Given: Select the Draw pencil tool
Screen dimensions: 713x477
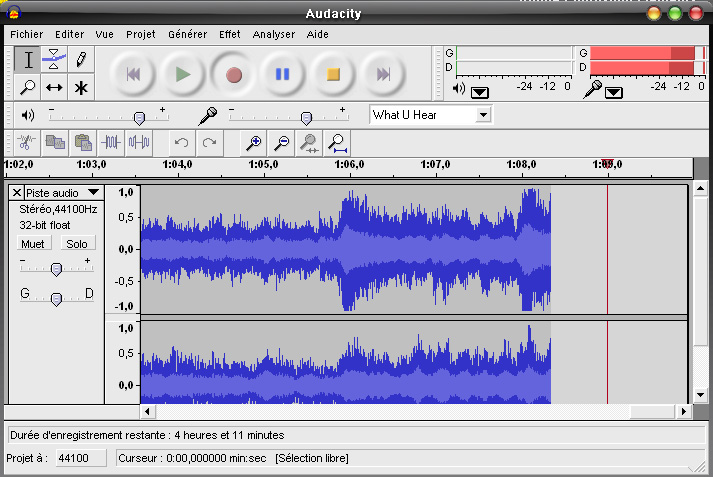Looking at the screenshot, I should (81, 60).
